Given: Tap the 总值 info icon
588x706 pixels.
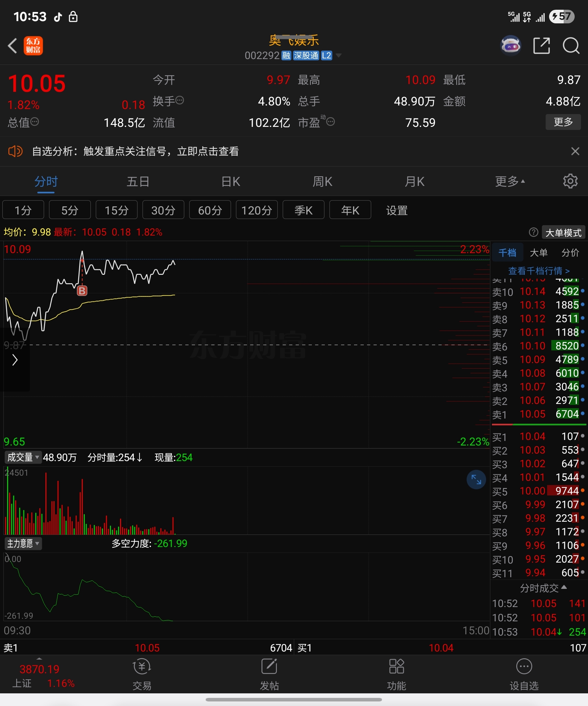Looking at the screenshot, I should point(35,122).
